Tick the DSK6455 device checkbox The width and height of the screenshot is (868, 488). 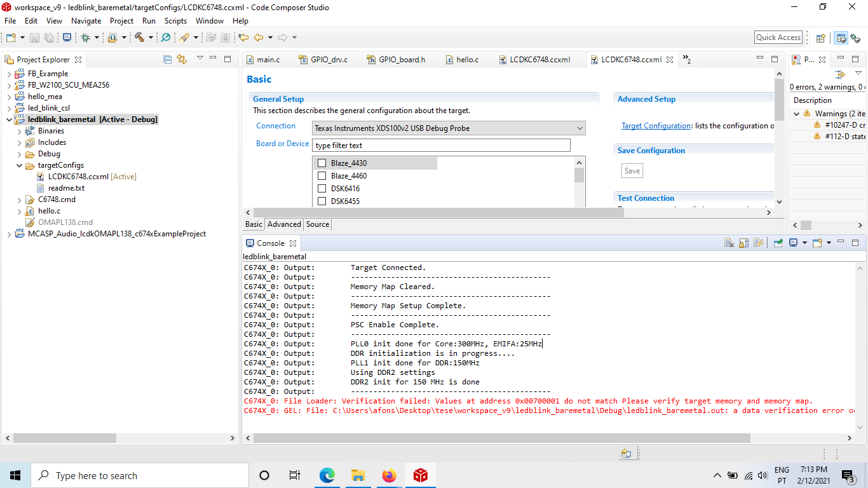coord(322,201)
